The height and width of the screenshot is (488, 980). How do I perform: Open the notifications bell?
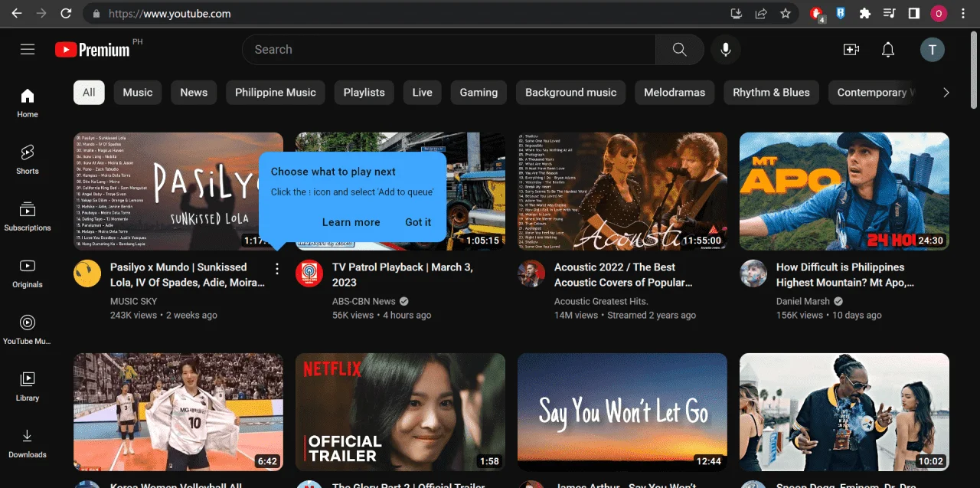(888, 50)
